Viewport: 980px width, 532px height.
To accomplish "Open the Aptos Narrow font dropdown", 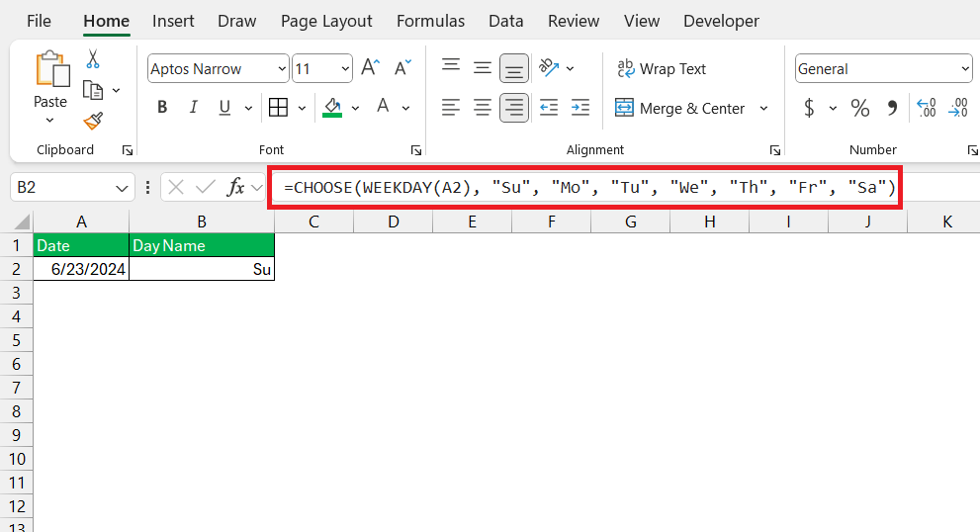I will point(282,69).
